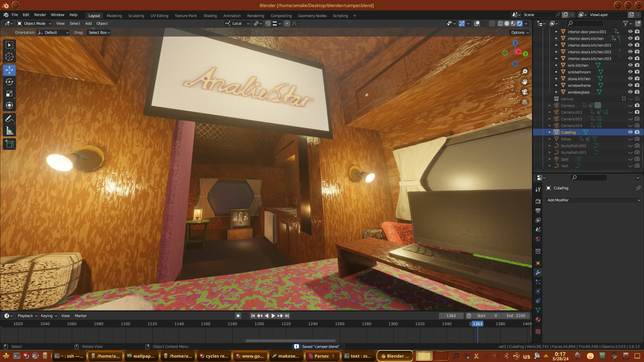Enable the backup collection checkbox
Image resolution: width=644 pixels, height=362 pixels.
(x=624, y=99)
